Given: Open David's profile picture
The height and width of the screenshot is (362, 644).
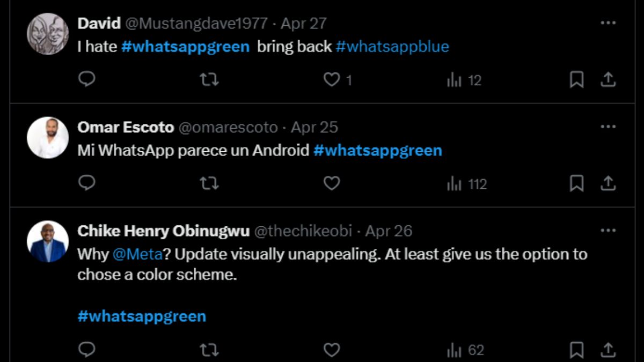Looking at the screenshot, I should coord(48,33).
